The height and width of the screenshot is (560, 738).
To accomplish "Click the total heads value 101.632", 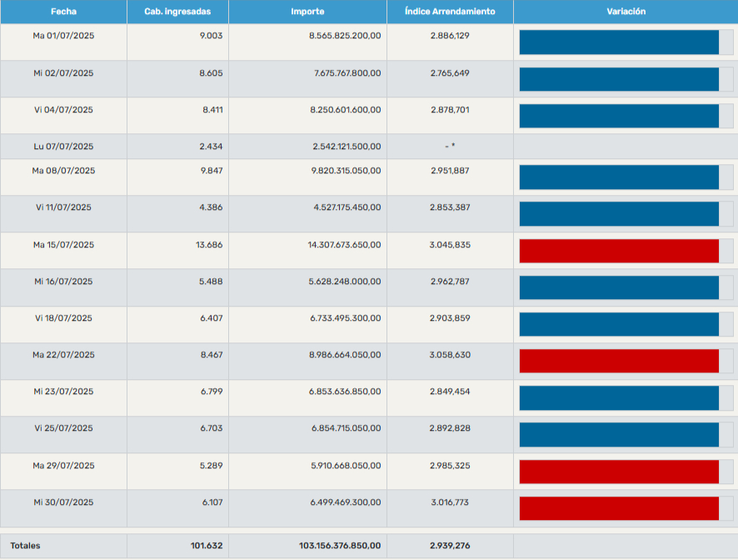I will tap(207, 546).
